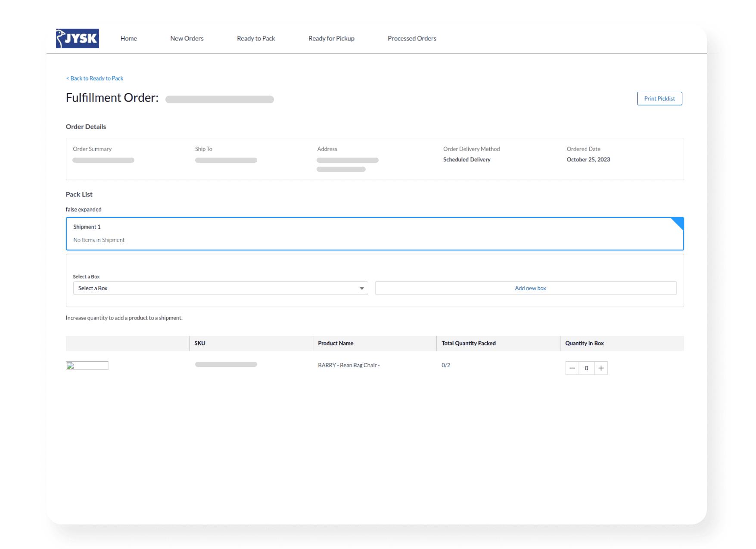Click the blue corner marker on Shipment 1

678,223
